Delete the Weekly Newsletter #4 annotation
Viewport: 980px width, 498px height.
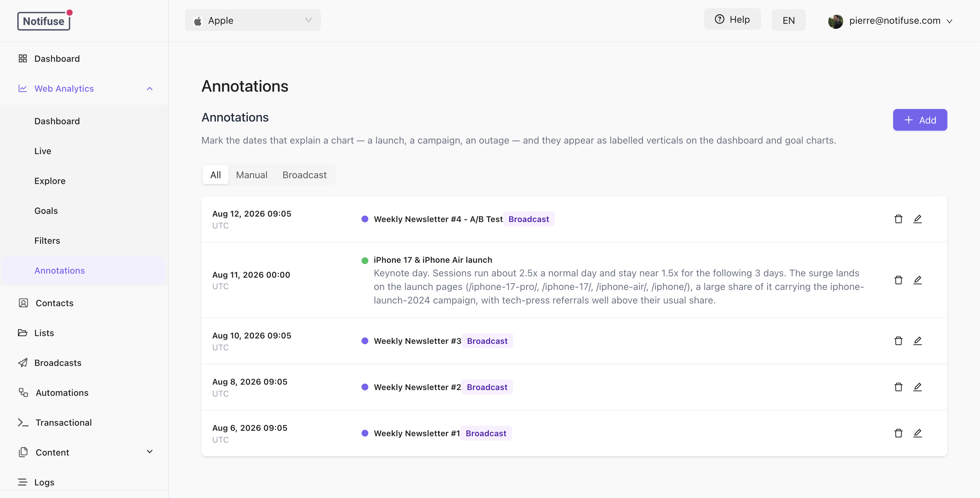[898, 219]
